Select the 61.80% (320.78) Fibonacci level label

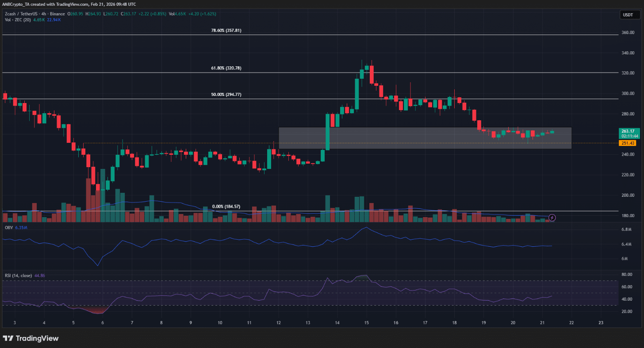point(226,68)
